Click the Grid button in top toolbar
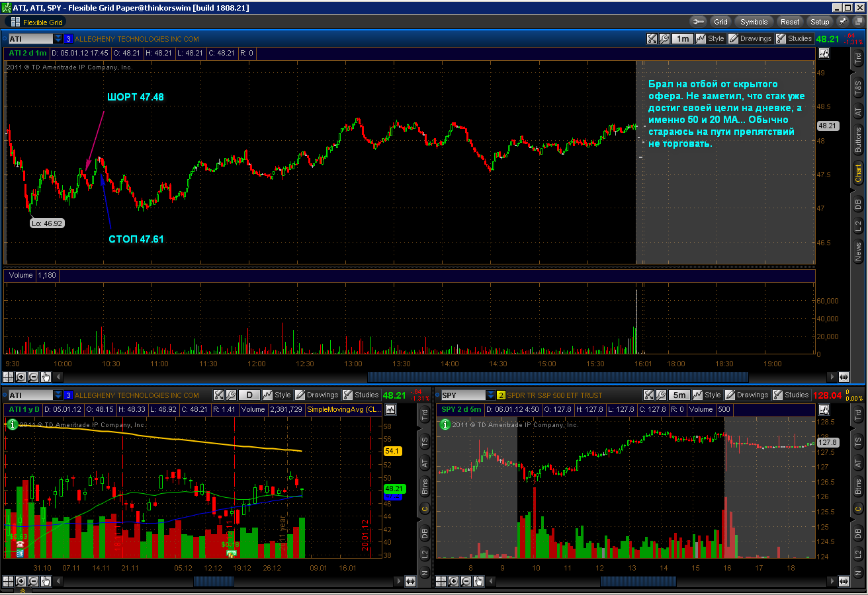868x595 pixels. point(720,22)
